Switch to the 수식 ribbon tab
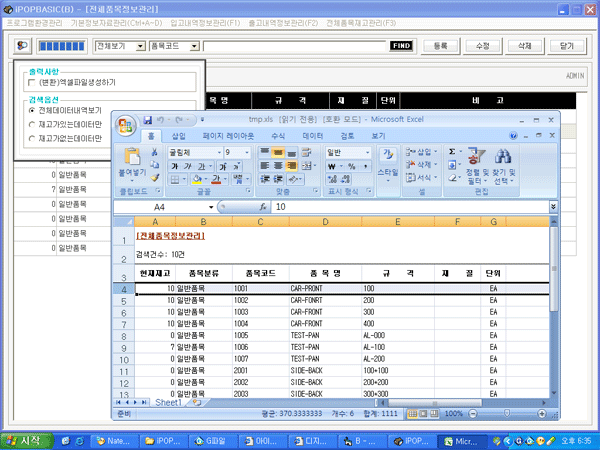Screen dimensions: 600x450 point(278,136)
